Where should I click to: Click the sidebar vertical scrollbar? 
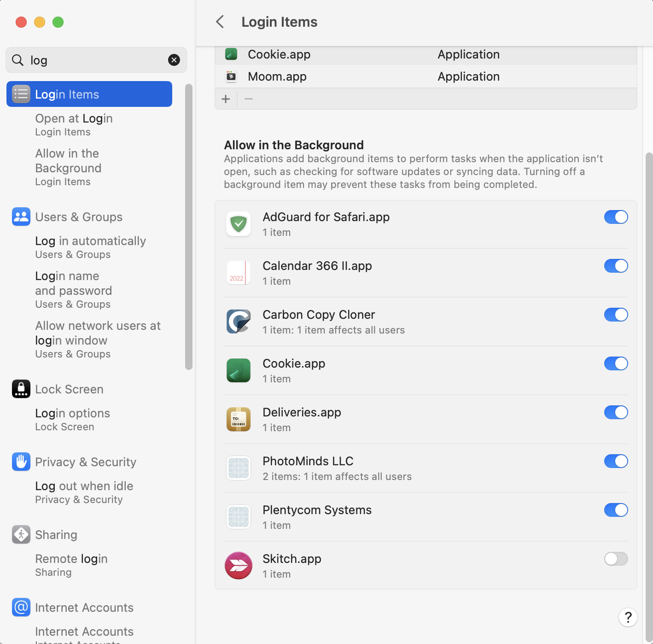click(189, 227)
